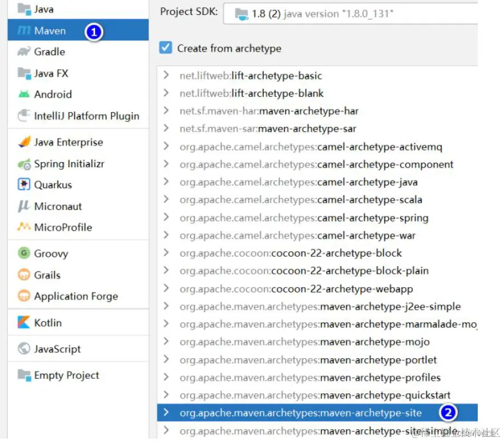504x442 pixels.
Task: Click the Quarkus icon
Action: pyautogui.click(x=24, y=184)
